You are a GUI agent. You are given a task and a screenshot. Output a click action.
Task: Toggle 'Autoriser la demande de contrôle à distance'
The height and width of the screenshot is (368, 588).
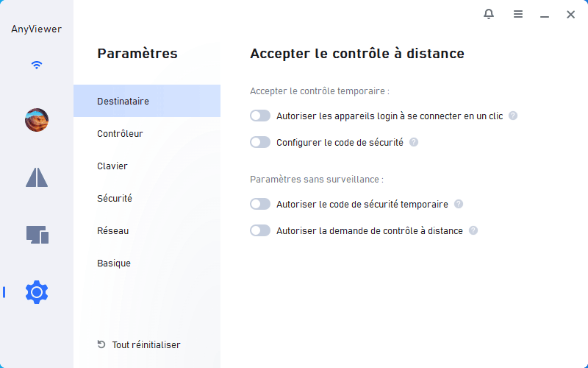[x=260, y=230]
